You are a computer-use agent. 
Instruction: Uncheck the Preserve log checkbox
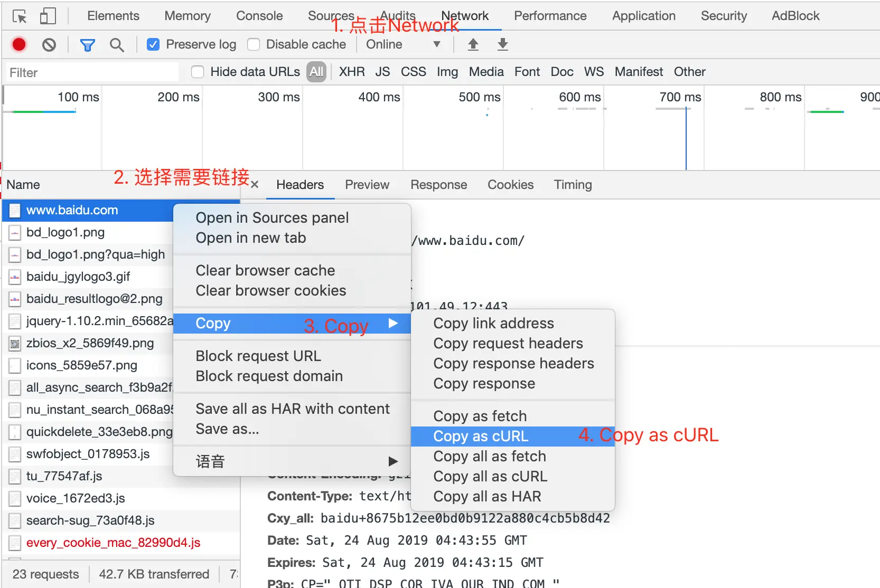(153, 44)
